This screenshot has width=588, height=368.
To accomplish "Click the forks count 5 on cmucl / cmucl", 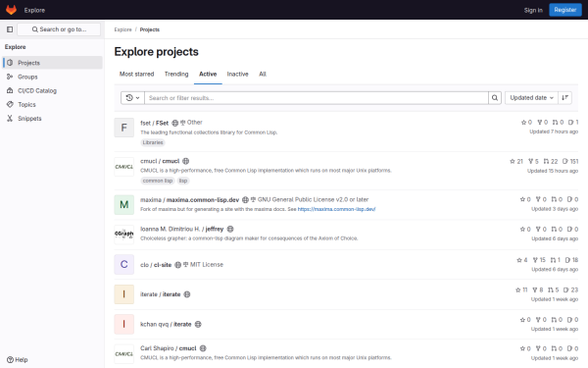I will (533, 161).
